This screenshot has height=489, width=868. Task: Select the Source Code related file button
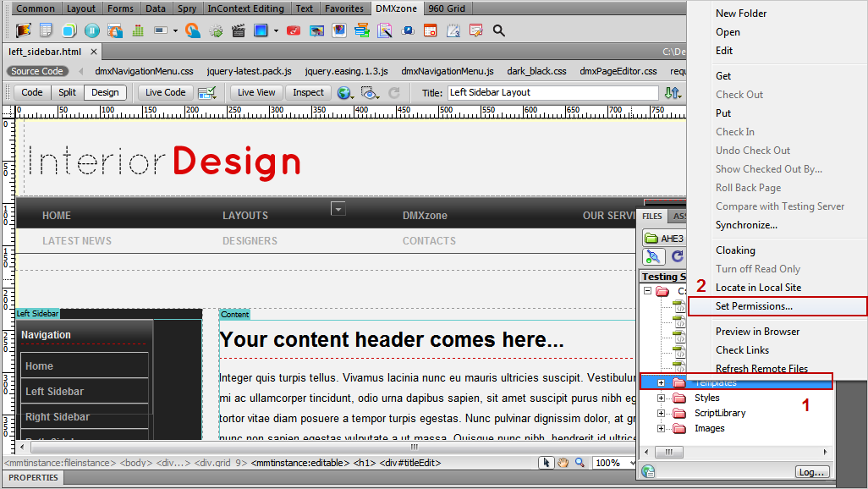37,71
